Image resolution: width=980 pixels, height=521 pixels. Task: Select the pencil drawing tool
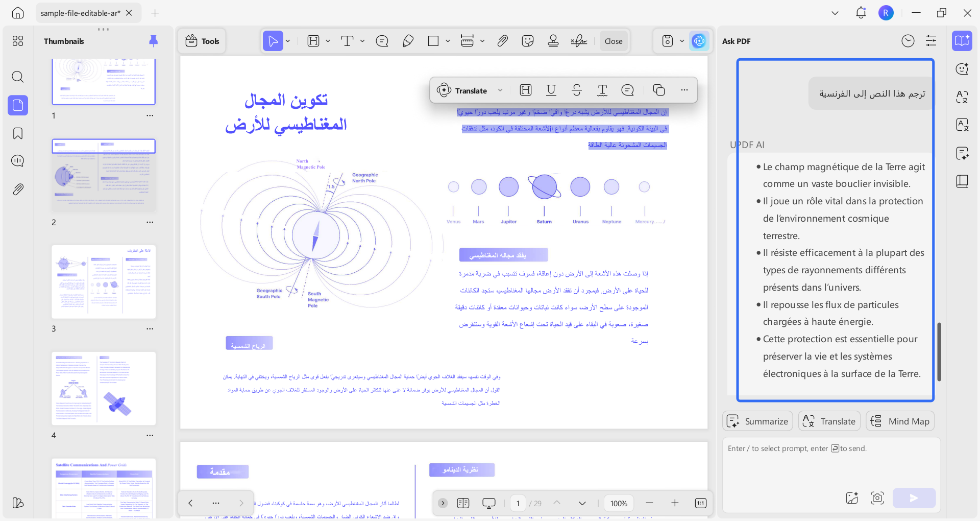408,41
